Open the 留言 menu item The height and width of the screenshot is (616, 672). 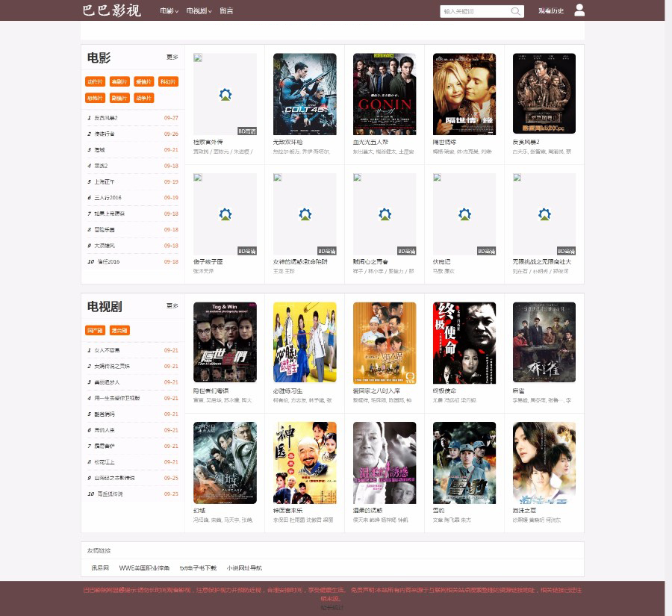[x=226, y=11]
